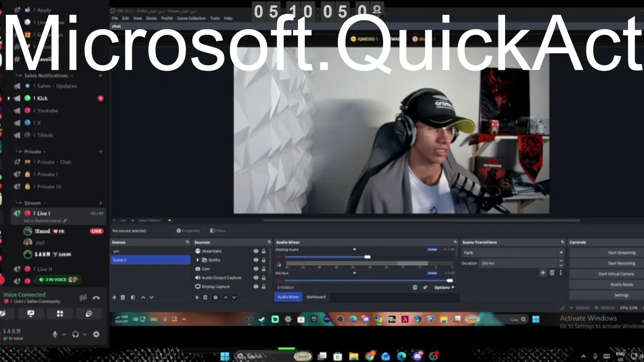Viewport: 644px width, 362px height.
Task: Mute Mic/Aux speaker icon
Action: [279, 281]
